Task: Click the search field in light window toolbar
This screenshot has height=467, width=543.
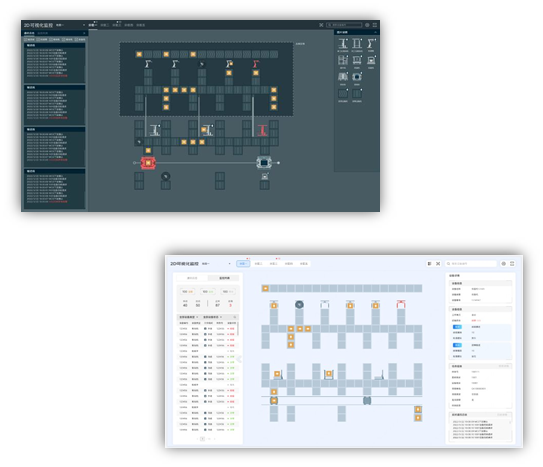Action: [471, 264]
